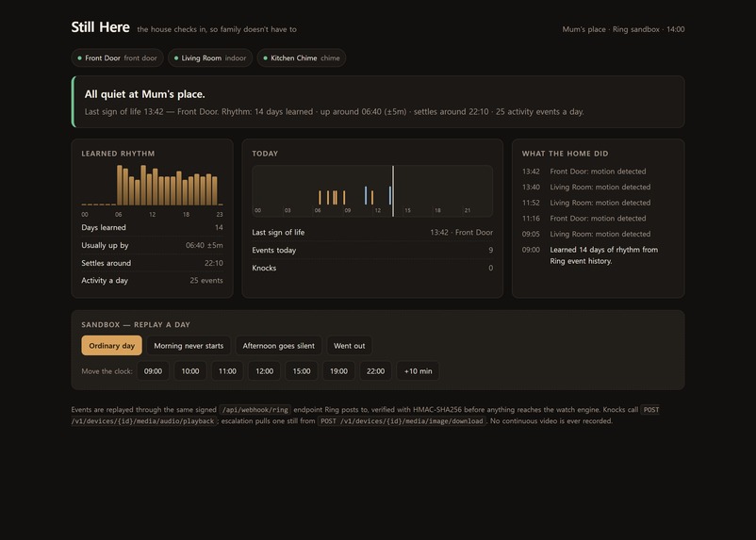Click the Today panel heading

(265, 154)
